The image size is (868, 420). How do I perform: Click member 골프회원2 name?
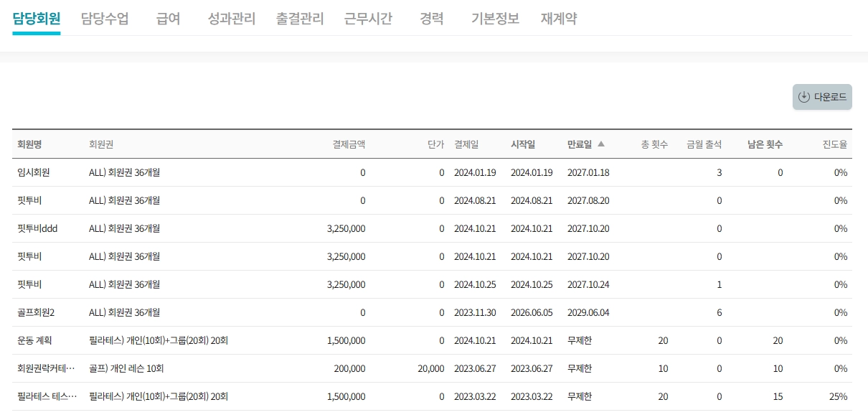pos(36,312)
